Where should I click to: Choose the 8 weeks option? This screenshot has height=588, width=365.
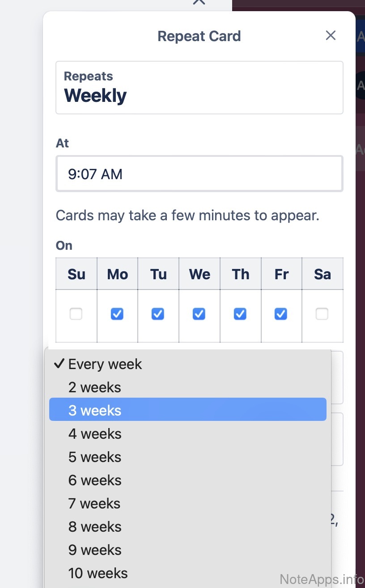tap(95, 527)
